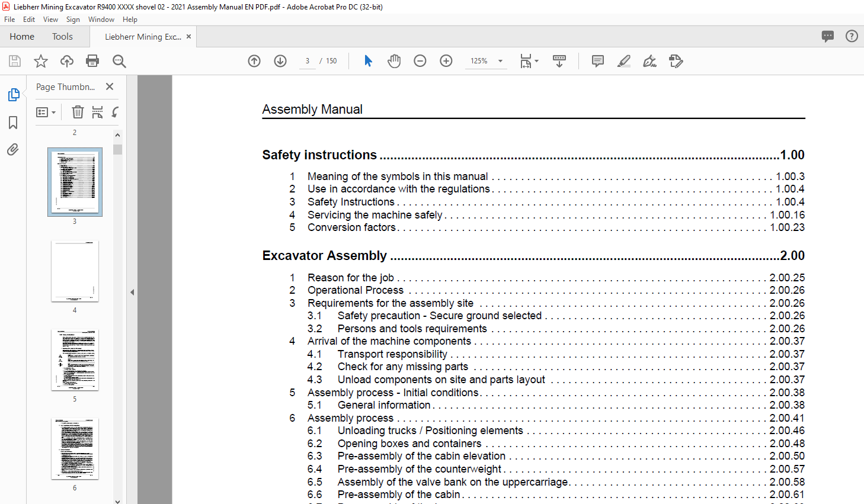
Task: Click 'Persons and tools requirements' entry
Action: click(x=412, y=329)
